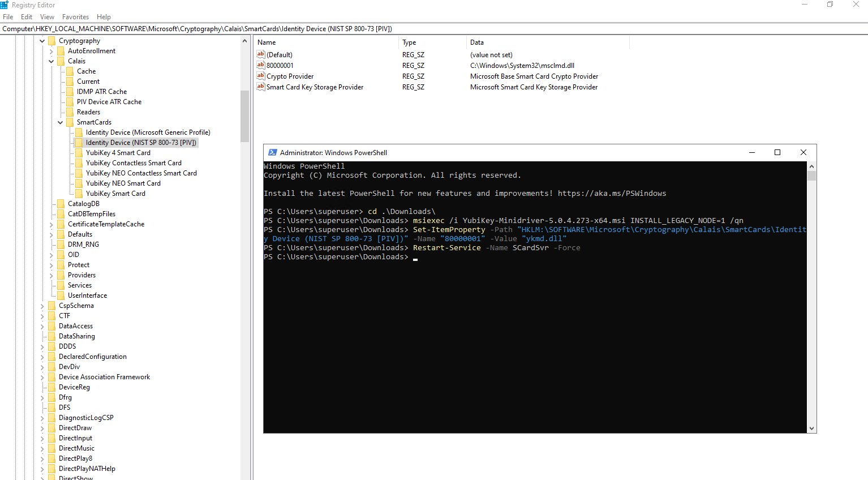Image resolution: width=868 pixels, height=480 pixels.
Task: Expand the CertificateTemplateCache key
Action: [51, 224]
